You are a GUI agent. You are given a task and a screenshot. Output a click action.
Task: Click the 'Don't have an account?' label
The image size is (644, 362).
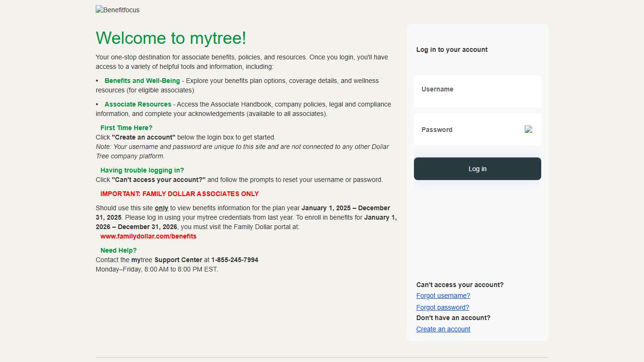coord(453,318)
